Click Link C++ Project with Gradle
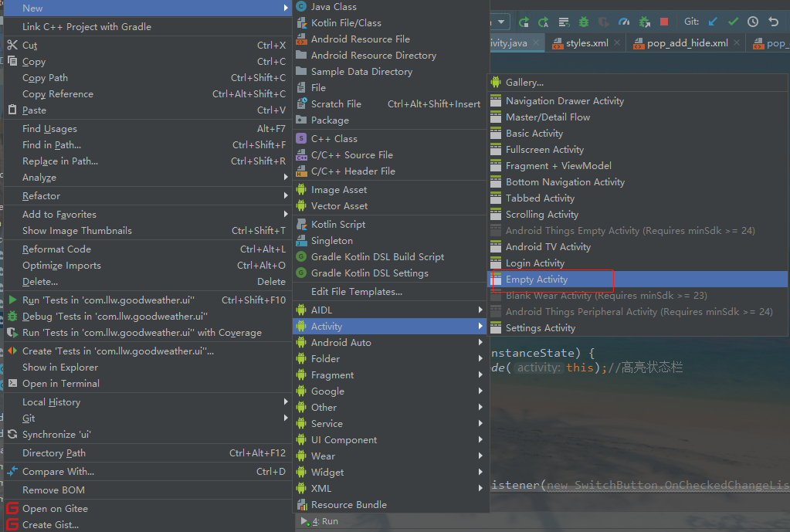Viewport: 790px width, 532px height. click(x=147, y=27)
